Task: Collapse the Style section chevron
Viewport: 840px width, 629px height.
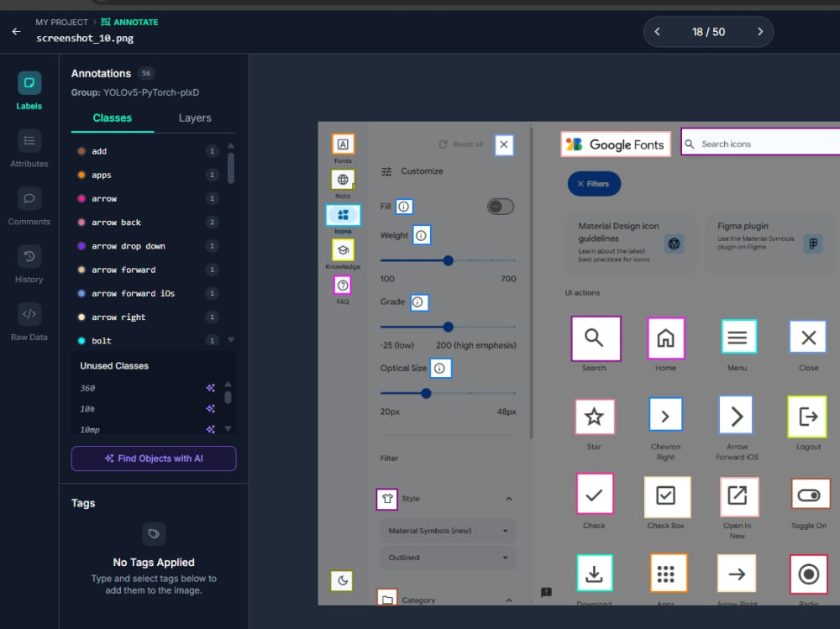Action: (x=508, y=499)
